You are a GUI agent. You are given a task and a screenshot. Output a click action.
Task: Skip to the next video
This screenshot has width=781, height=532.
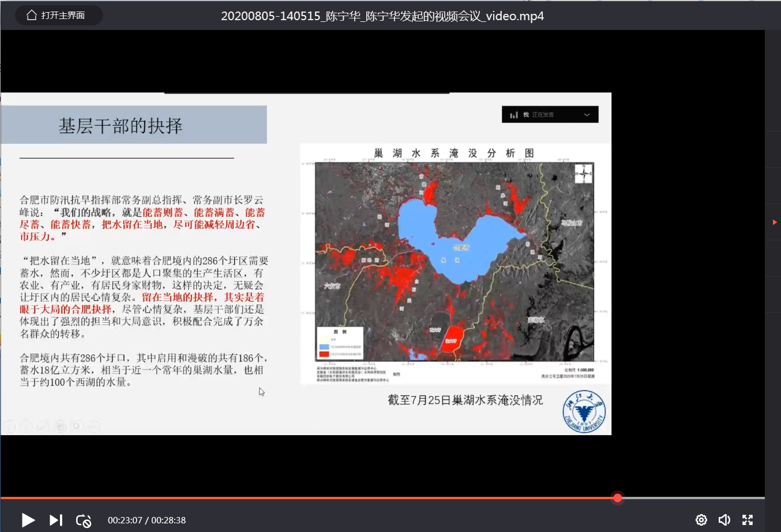[x=55, y=520]
